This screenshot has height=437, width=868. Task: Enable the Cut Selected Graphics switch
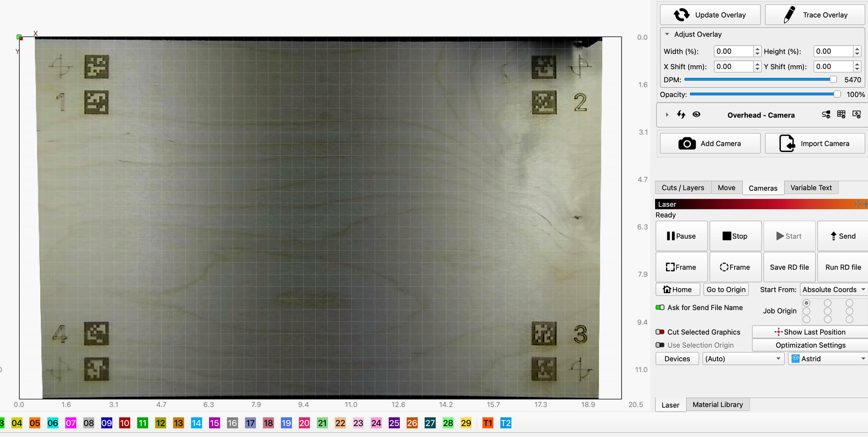[660, 332]
